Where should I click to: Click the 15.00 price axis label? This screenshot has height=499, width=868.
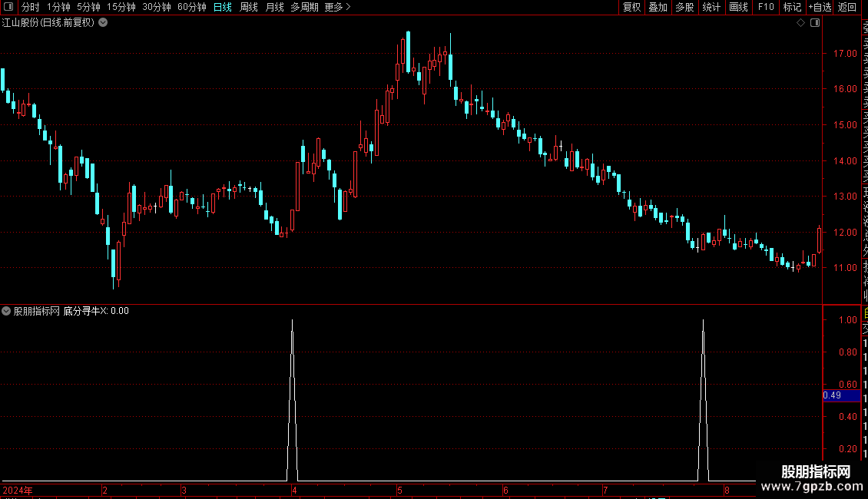[845, 125]
